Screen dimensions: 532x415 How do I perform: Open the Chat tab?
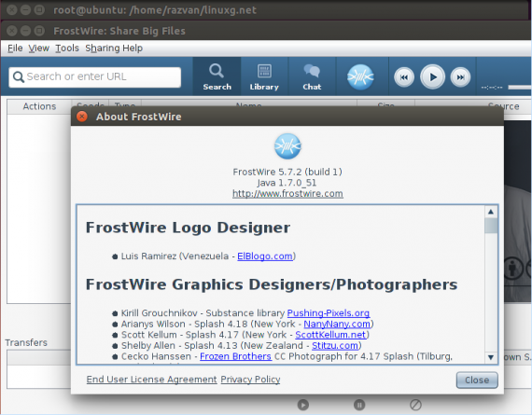(x=312, y=76)
